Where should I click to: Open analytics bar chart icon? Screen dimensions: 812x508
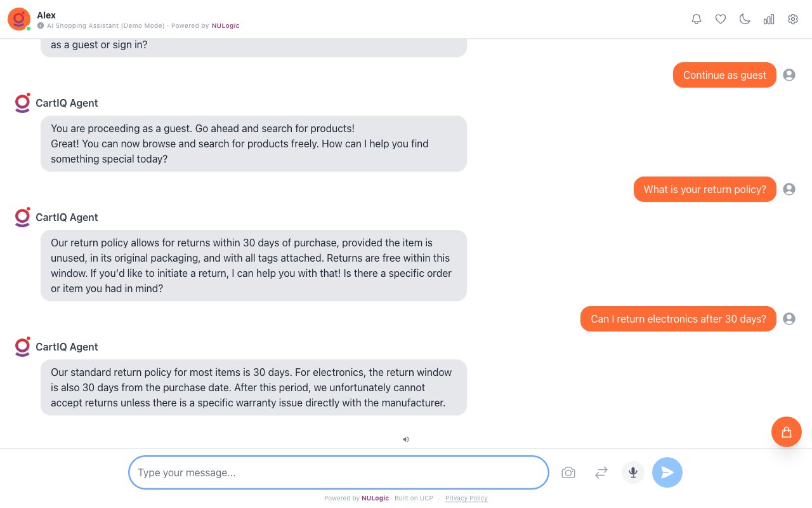click(x=769, y=19)
